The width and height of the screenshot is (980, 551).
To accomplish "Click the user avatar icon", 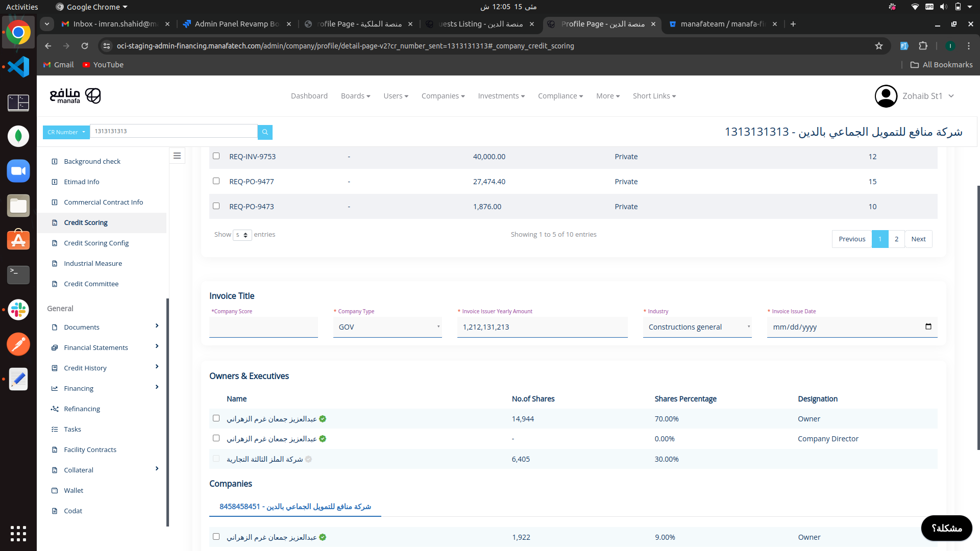I will click(x=886, y=96).
